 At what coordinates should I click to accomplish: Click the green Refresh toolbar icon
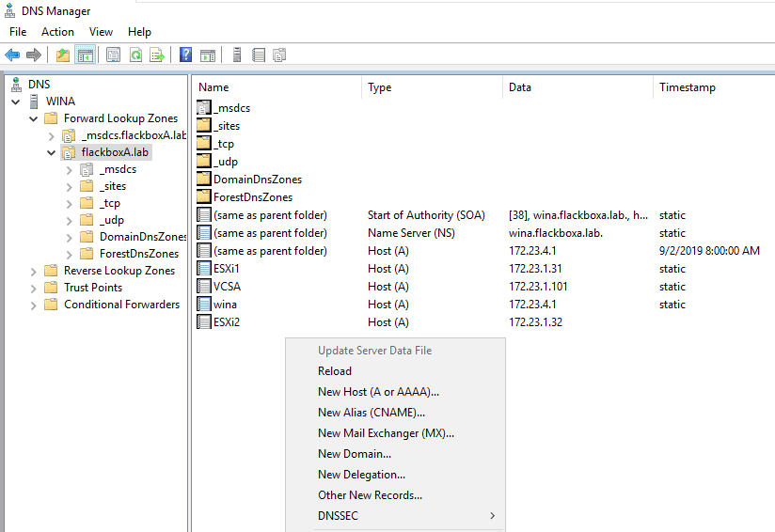click(135, 55)
